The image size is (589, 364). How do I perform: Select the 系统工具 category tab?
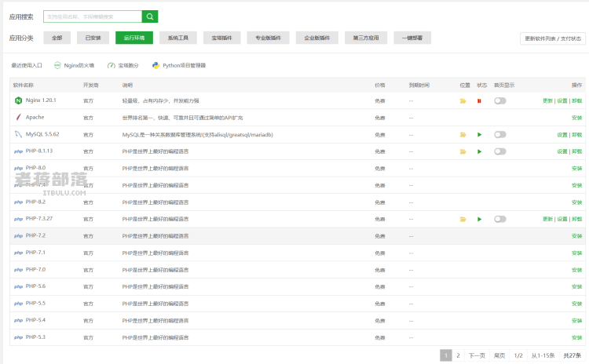point(178,38)
